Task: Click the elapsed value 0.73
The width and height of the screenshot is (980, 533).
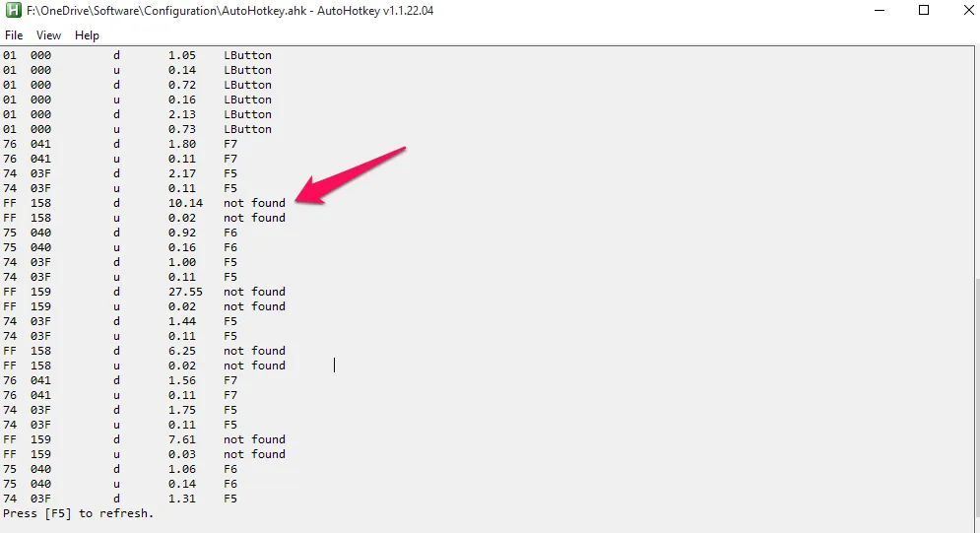Action: pyautogui.click(x=182, y=129)
